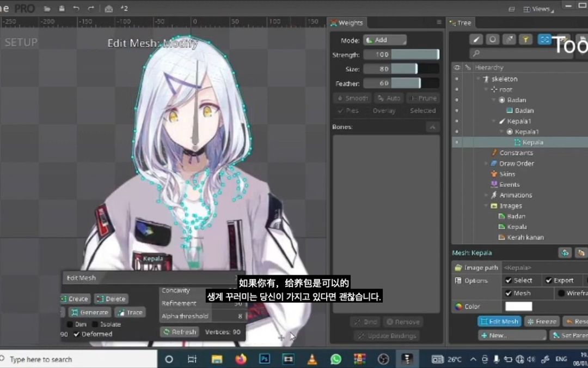The image size is (588, 368).
Task: Enable the Isolate checkbox in Edit Mesh
Action: 95,324
